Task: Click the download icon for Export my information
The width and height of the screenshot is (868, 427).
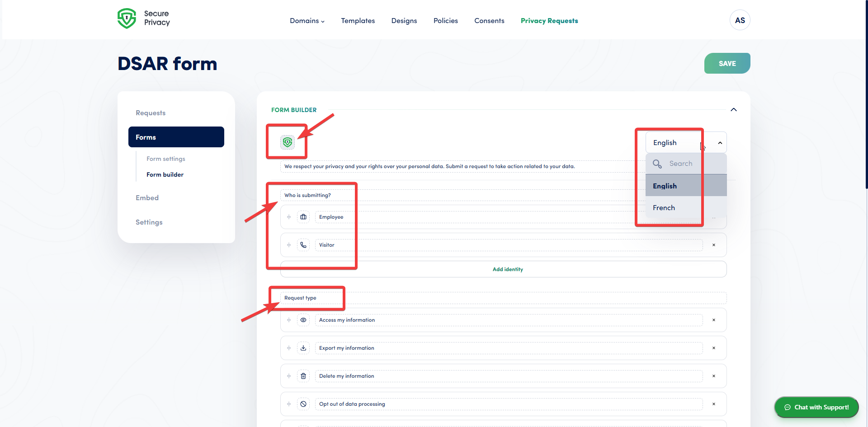Action: point(303,348)
